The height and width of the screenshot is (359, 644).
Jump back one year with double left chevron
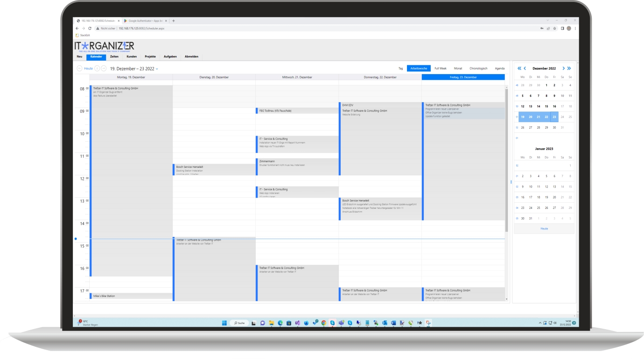[x=519, y=69]
